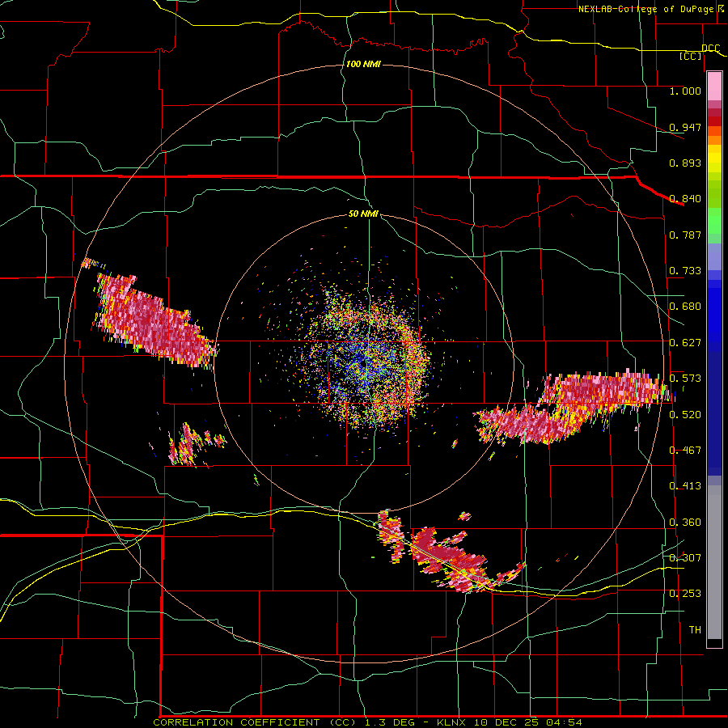Select the 0.520 scale value

tap(685, 415)
